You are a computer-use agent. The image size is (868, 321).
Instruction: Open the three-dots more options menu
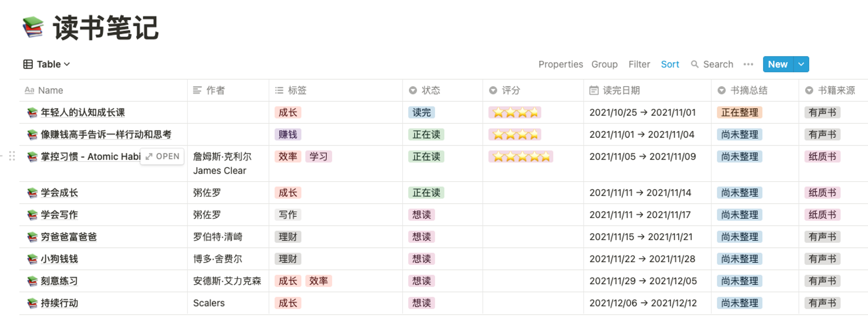748,64
